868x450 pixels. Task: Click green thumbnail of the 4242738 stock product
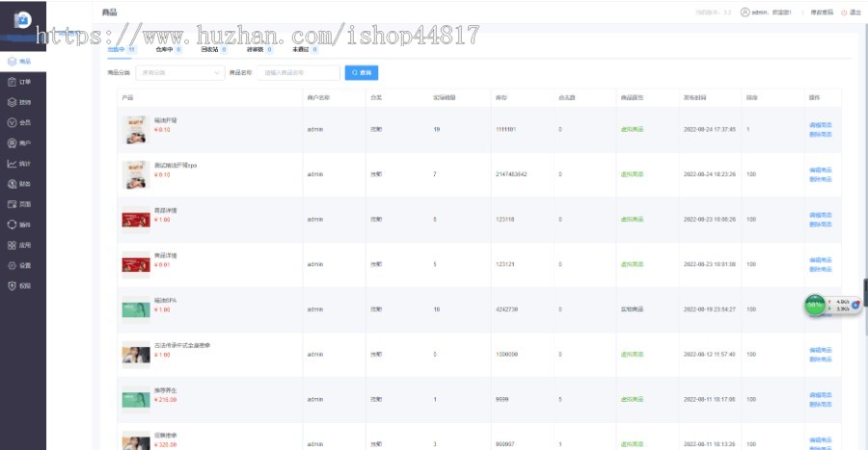tap(136, 309)
